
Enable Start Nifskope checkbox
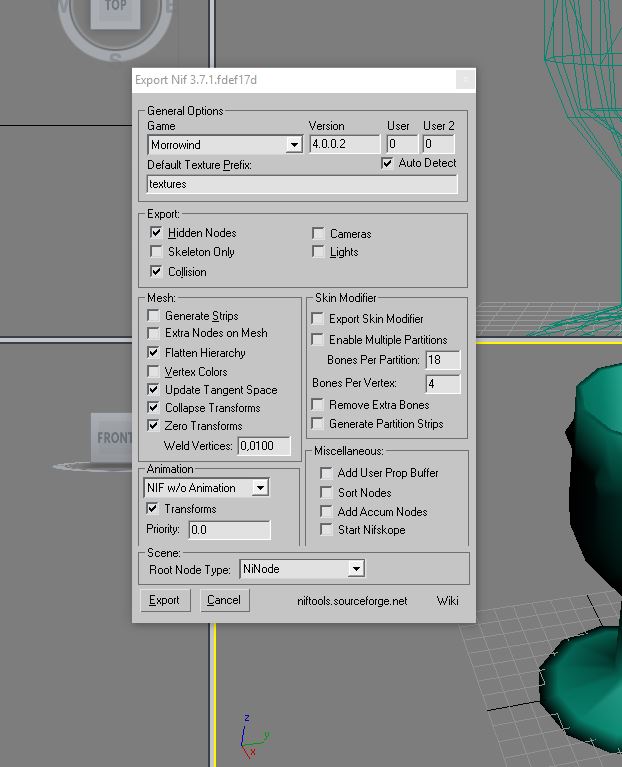pyautogui.click(x=326, y=529)
